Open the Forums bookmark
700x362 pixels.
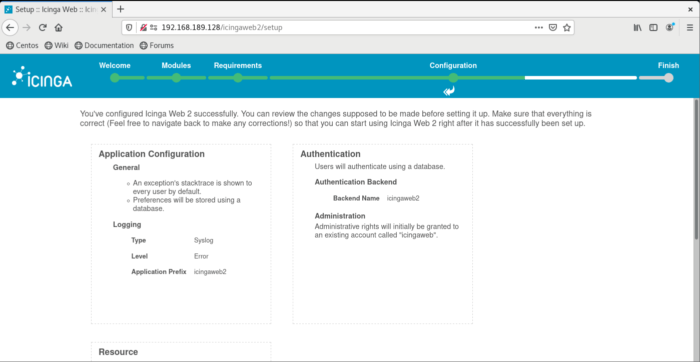pos(157,46)
